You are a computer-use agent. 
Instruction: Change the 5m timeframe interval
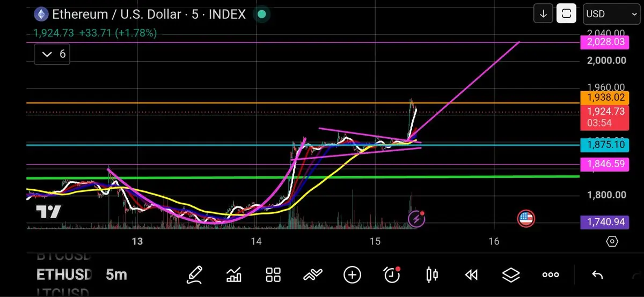pos(116,275)
